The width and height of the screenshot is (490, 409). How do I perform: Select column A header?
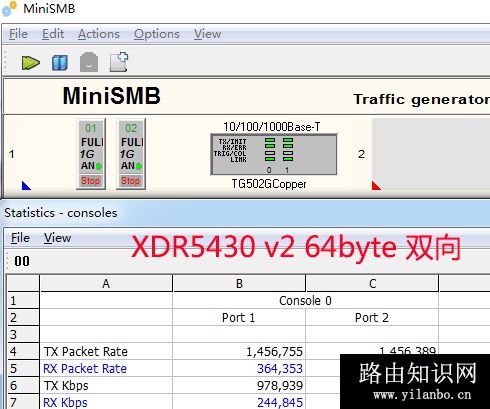[x=106, y=284]
